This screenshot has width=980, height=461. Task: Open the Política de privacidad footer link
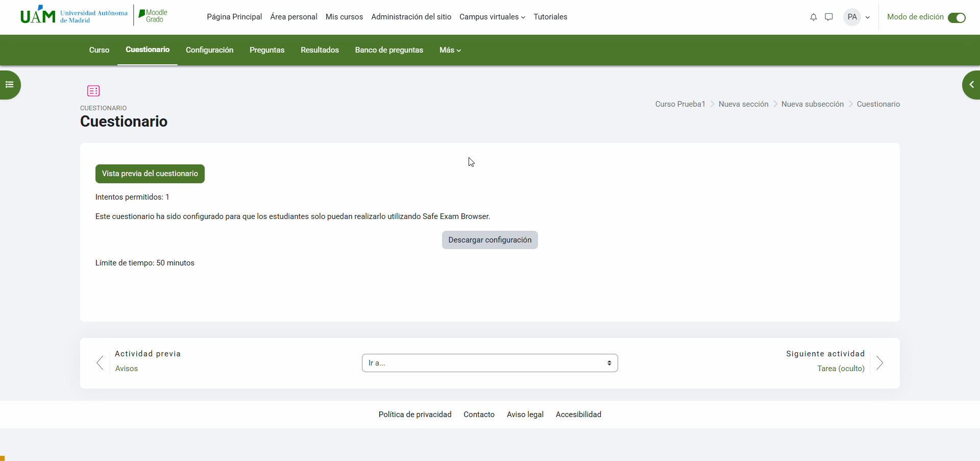tap(415, 415)
